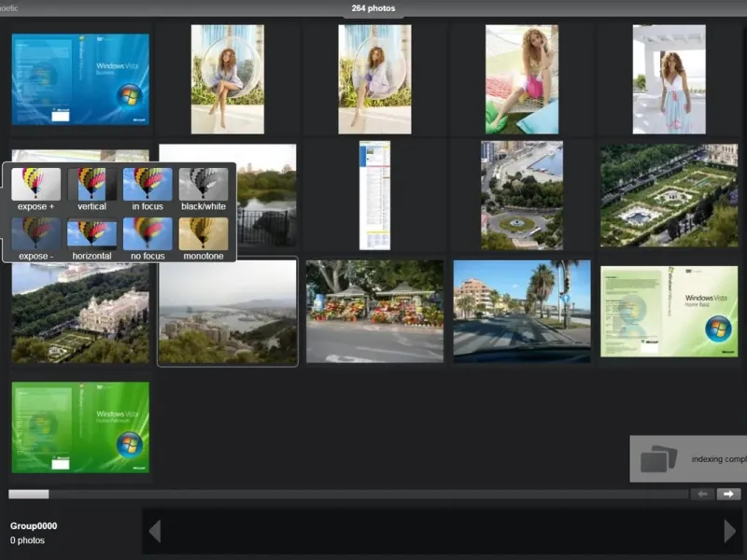Click the Group0000 label
This screenshot has width=747, height=560.
(x=34, y=525)
